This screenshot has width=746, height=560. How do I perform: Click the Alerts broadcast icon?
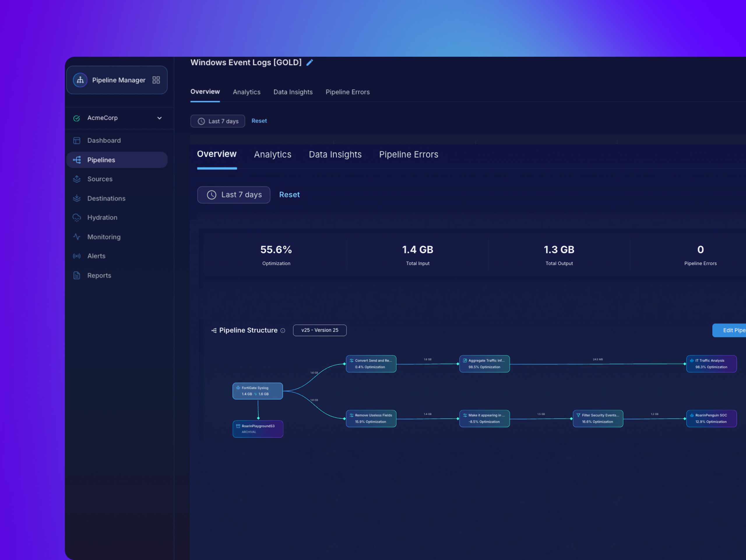coord(77,256)
